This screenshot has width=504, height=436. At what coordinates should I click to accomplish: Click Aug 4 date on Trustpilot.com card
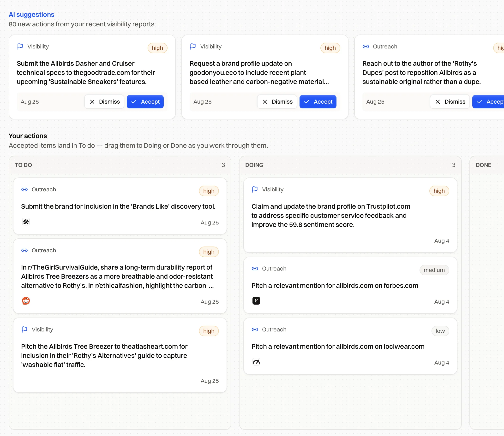pyautogui.click(x=442, y=241)
